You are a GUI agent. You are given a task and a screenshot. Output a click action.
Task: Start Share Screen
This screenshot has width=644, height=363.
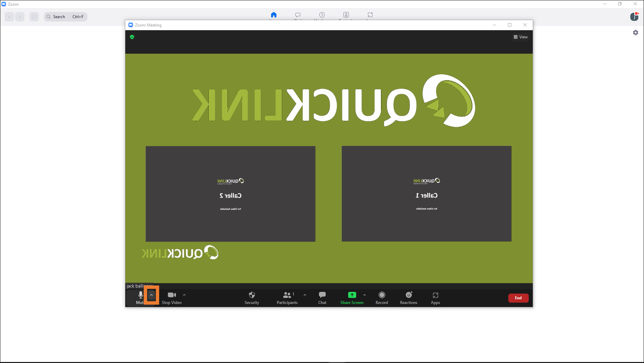(x=352, y=298)
